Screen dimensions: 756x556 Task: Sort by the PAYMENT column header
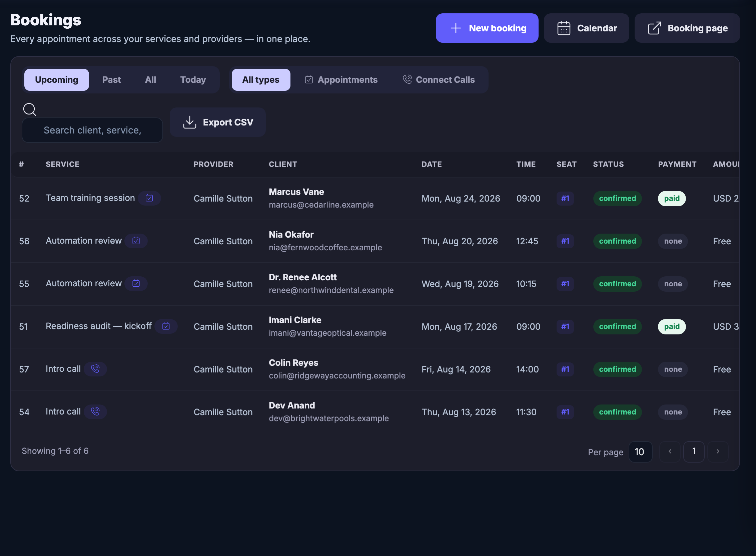tap(677, 164)
